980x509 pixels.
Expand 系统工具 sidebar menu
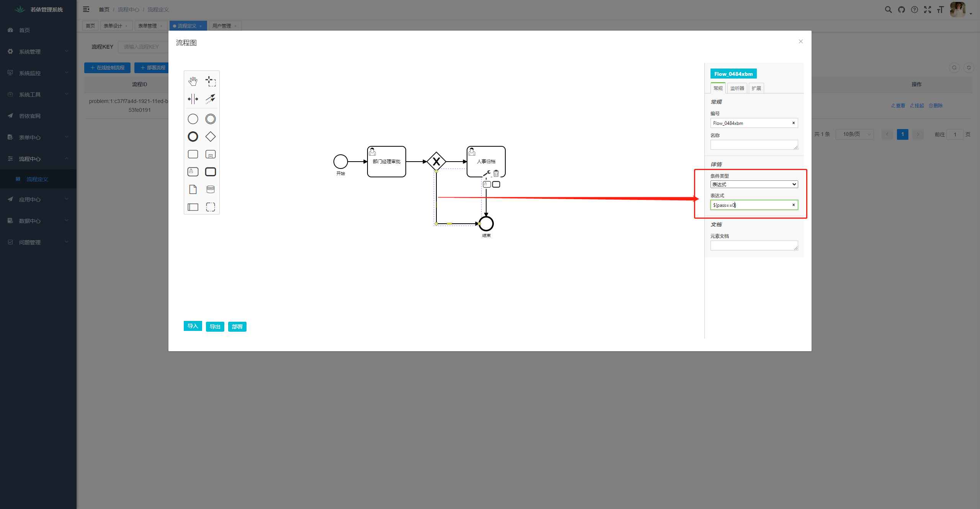pos(38,94)
